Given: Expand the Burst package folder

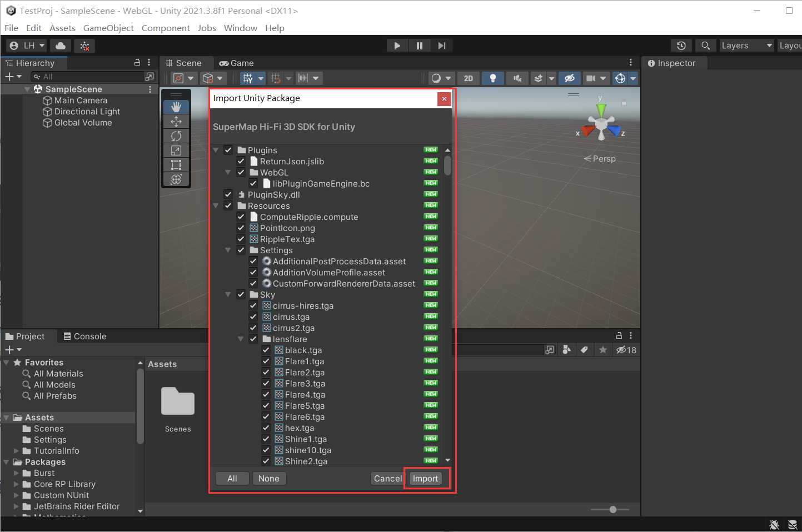Looking at the screenshot, I should [17, 473].
